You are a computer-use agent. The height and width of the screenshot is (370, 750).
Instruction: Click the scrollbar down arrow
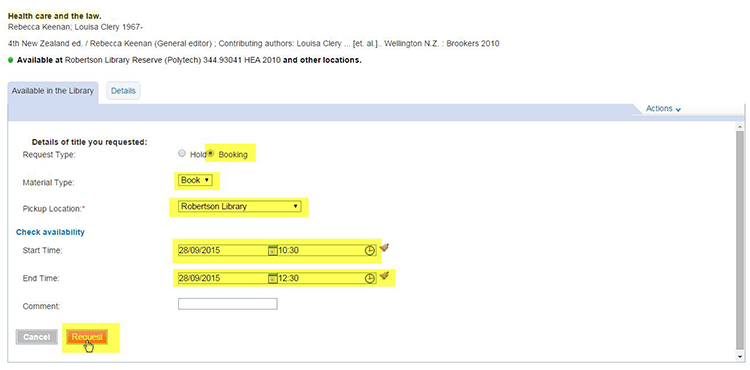tap(740, 356)
